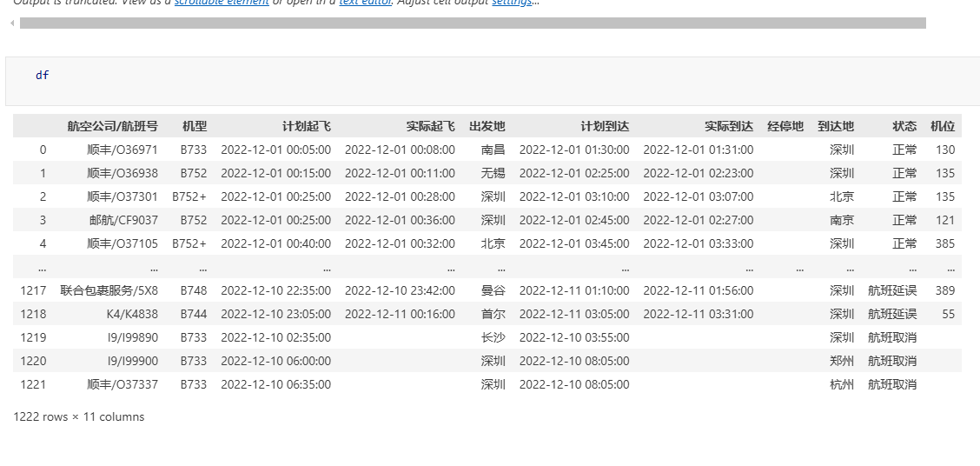Screen dimensions: 980x466
Task: Click the 出发地 column header
Action: (x=487, y=126)
